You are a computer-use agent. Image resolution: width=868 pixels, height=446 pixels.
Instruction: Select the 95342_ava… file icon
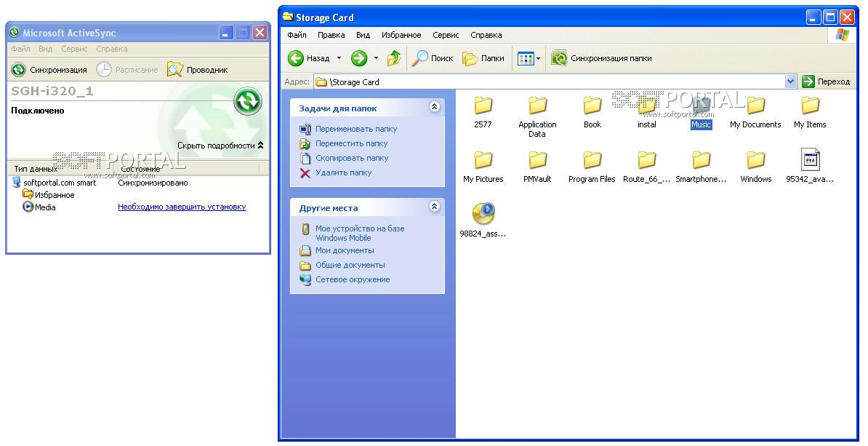tap(810, 159)
